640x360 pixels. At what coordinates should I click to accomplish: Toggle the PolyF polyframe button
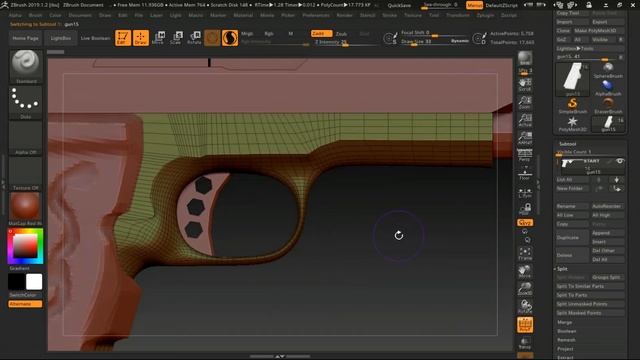pyautogui.click(x=525, y=325)
